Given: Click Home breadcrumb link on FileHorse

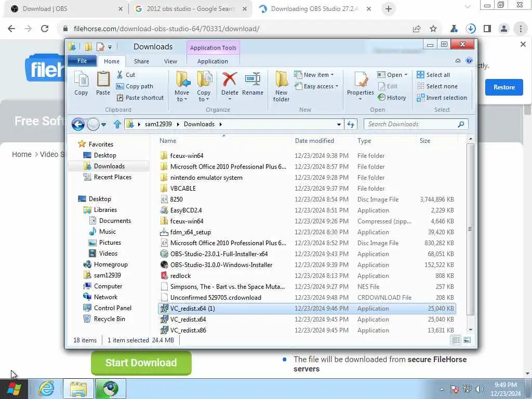Looking at the screenshot, I should tap(21, 154).
